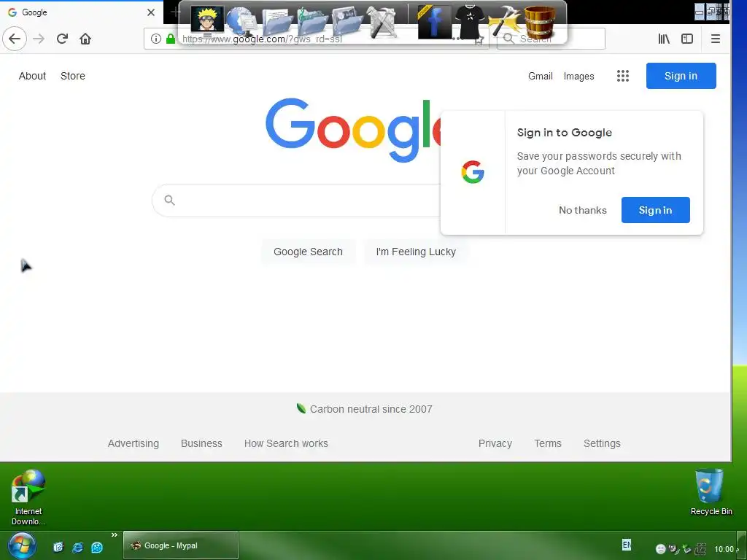The height and width of the screenshot is (560, 747).
Task: Open the documents folder in the dock
Action: [276, 22]
